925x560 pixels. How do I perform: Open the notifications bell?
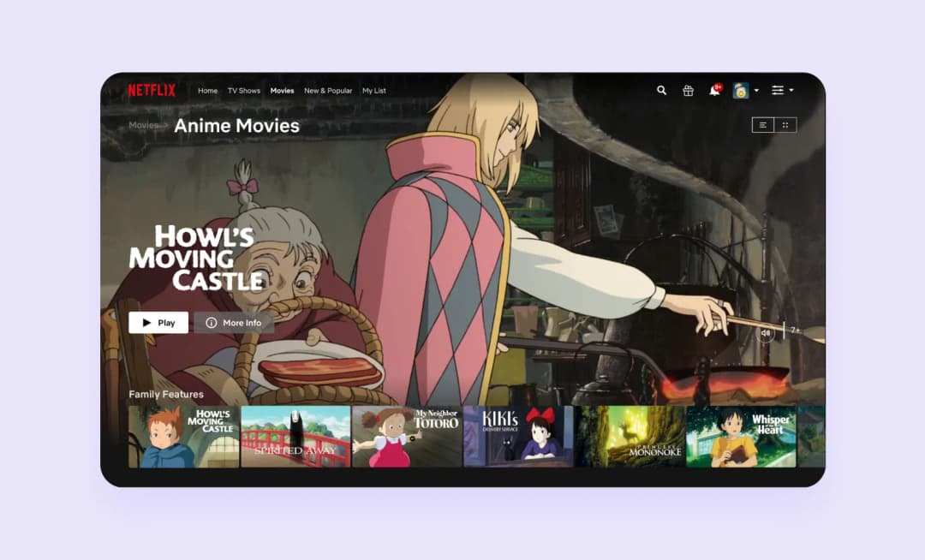[x=714, y=90]
